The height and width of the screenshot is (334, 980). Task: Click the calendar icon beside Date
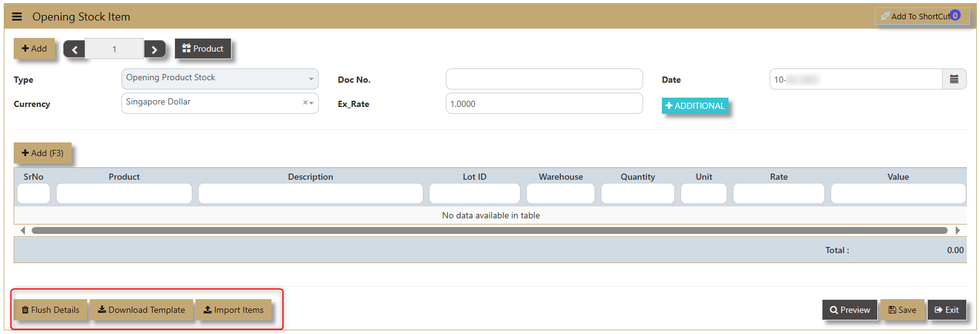point(953,80)
